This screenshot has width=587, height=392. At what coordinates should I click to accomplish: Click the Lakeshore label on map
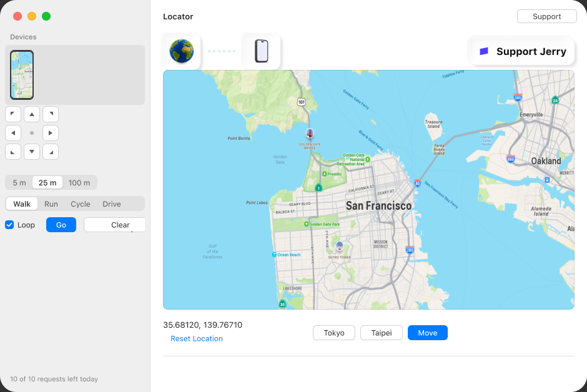tap(292, 288)
